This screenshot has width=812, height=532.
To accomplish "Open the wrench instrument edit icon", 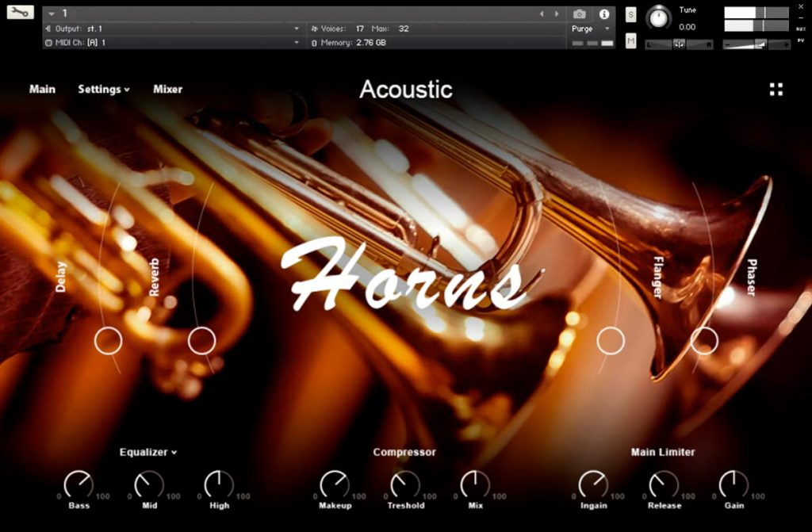I will [20, 12].
